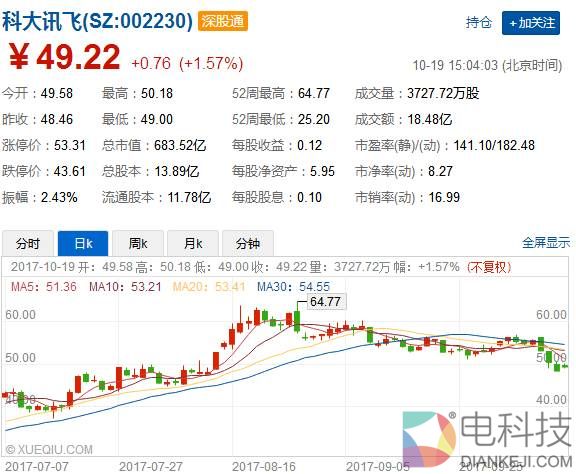The height and width of the screenshot is (474, 576).
Task: Click the 振幅 value 2.43%
Action: [59, 198]
